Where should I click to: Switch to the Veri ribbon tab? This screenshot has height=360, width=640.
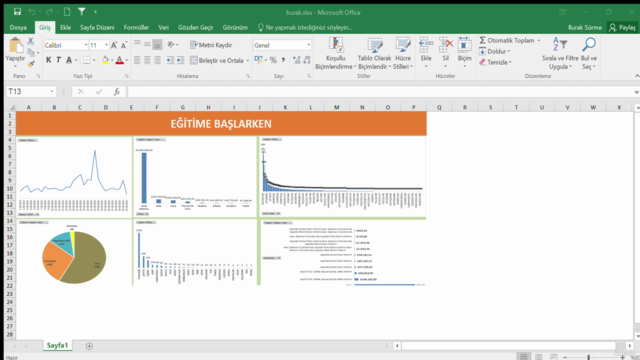164,28
